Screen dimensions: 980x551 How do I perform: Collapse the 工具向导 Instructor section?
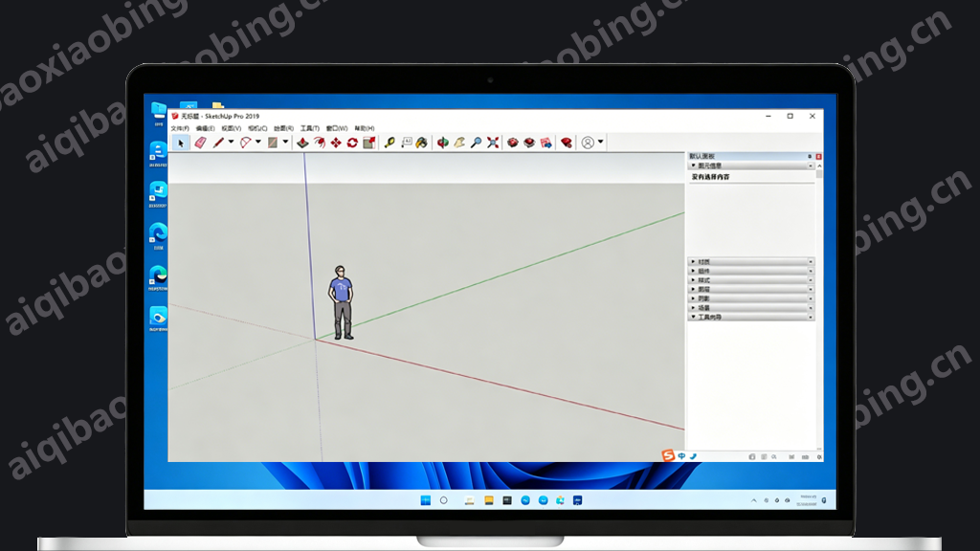click(x=693, y=317)
